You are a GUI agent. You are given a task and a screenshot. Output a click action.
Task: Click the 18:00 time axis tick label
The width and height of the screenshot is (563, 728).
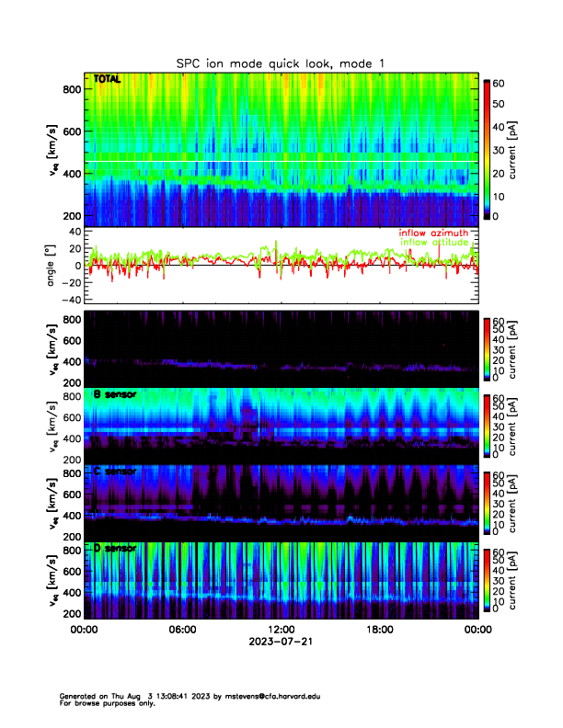click(x=379, y=630)
